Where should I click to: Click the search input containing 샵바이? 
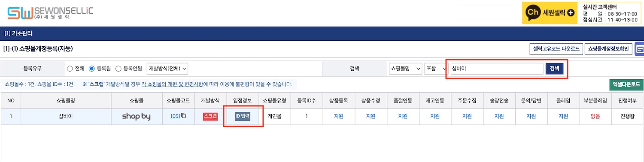pyautogui.click(x=496, y=69)
